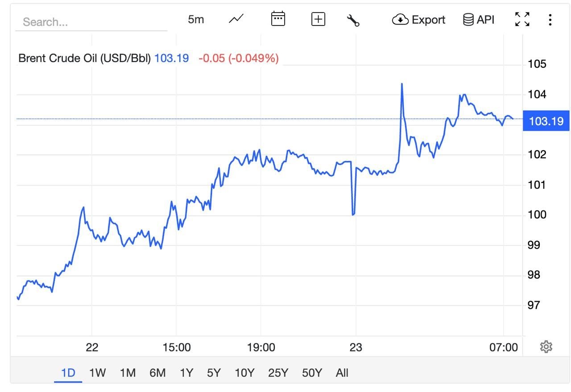Click the Export cloud download button

(418, 20)
